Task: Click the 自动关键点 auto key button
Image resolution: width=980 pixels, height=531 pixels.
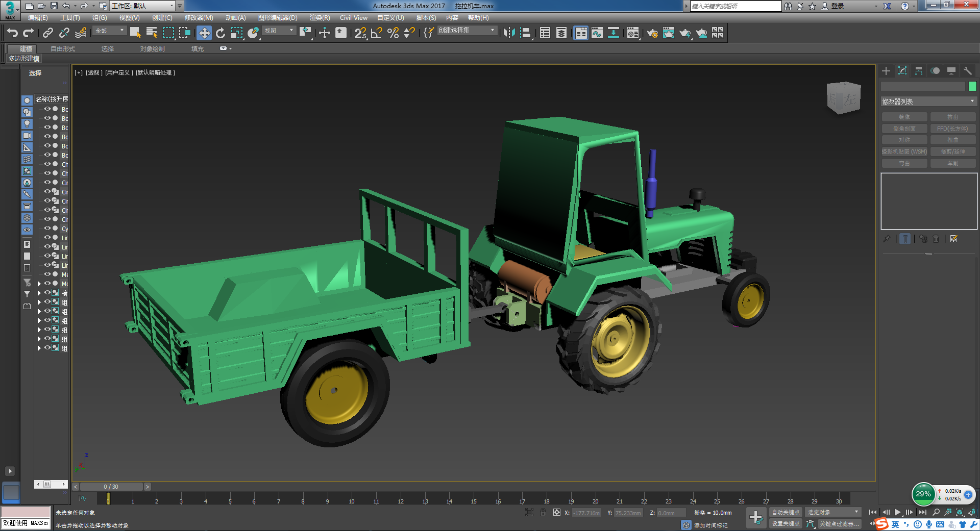Action: [786, 512]
